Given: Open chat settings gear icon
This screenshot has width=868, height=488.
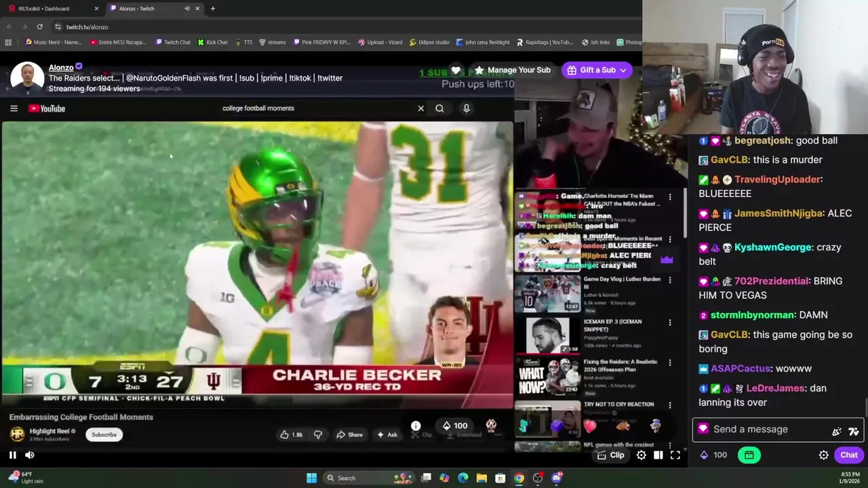Looking at the screenshot, I should 823,455.
